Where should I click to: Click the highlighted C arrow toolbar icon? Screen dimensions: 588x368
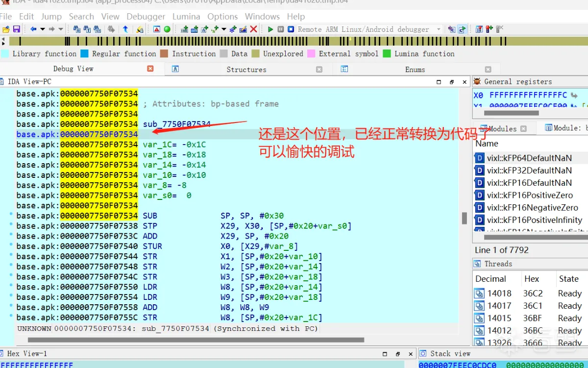[462, 29]
